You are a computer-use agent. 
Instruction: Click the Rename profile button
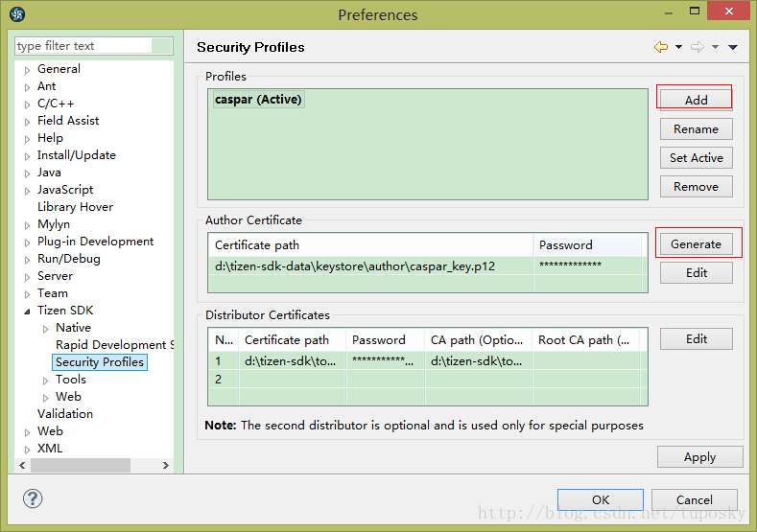pyautogui.click(x=696, y=128)
